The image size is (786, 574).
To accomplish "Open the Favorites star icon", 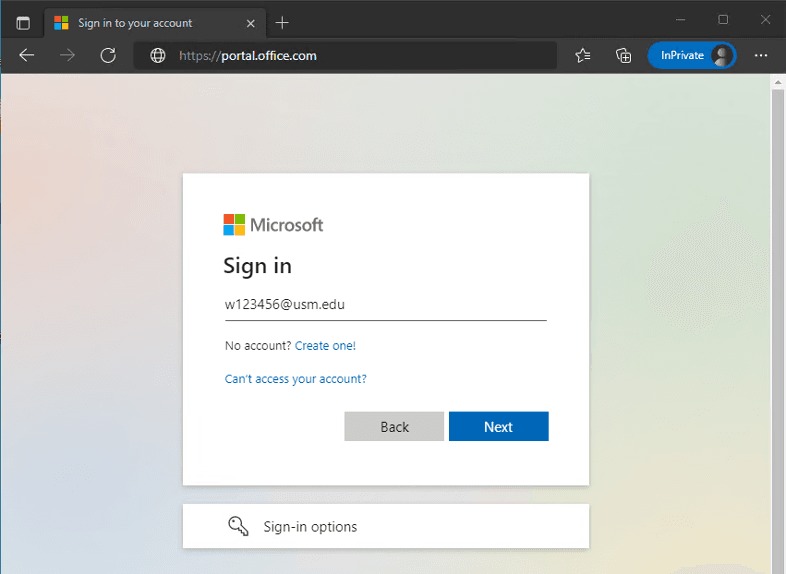I will (x=582, y=55).
